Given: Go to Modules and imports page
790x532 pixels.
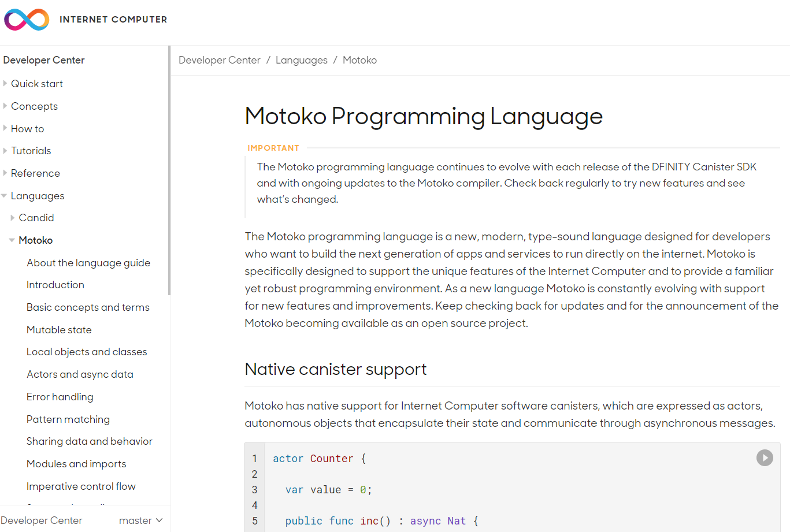Looking at the screenshot, I should coord(76,464).
